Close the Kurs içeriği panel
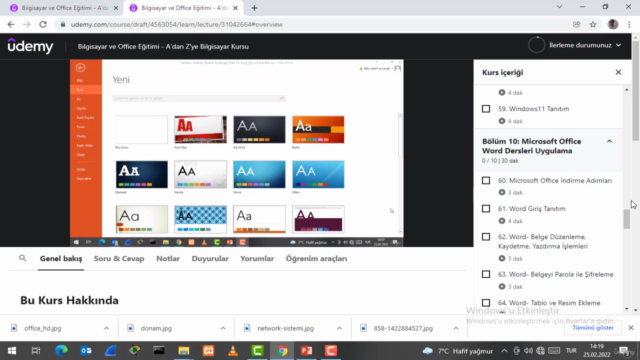The width and height of the screenshot is (640, 360). pos(618,72)
